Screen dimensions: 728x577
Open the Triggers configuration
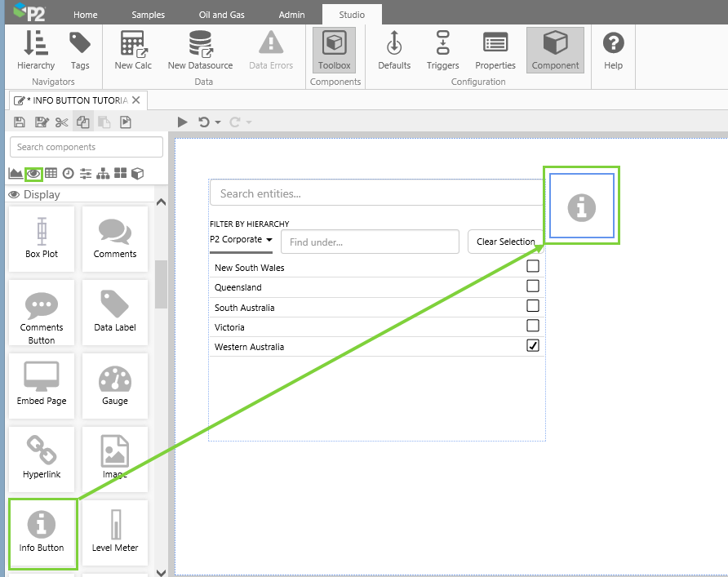(442, 50)
